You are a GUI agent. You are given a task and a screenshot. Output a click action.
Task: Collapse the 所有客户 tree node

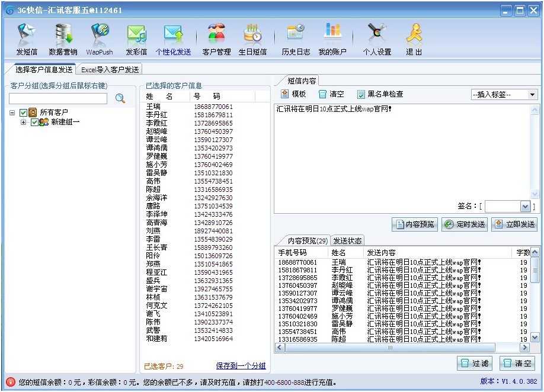pos(12,113)
